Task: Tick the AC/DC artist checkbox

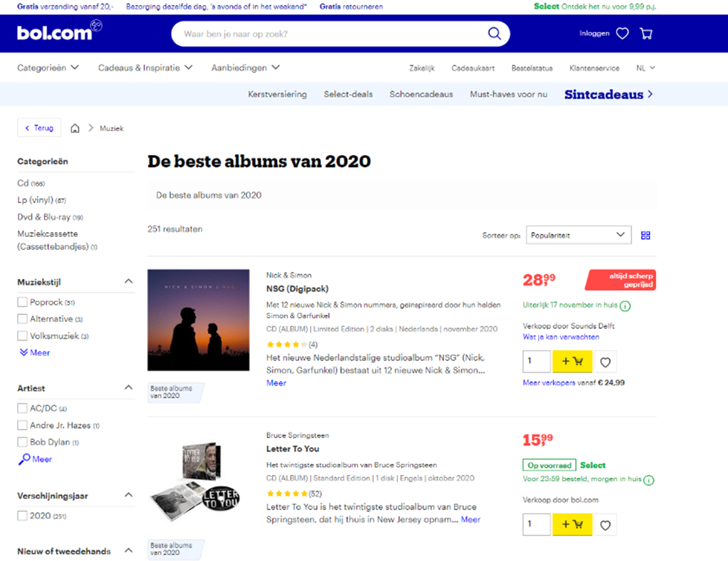Action: (x=22, y=408)
